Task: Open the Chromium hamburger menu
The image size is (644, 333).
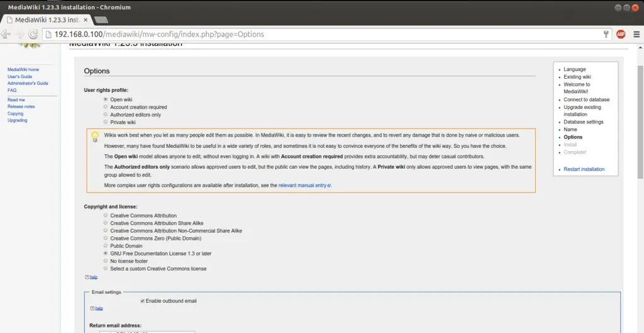Action: coord(636,34)
